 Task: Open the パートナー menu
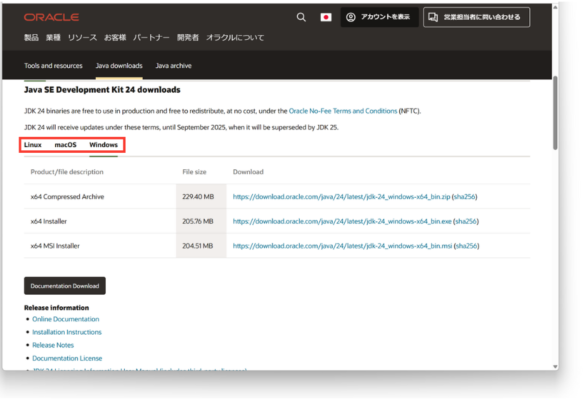point(151,37)
